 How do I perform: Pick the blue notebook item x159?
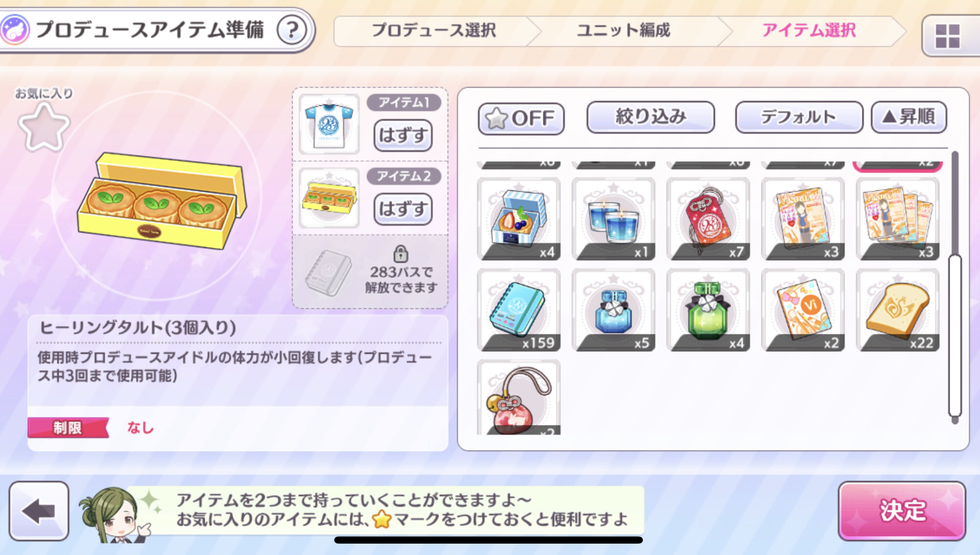(x=519, y=310)
